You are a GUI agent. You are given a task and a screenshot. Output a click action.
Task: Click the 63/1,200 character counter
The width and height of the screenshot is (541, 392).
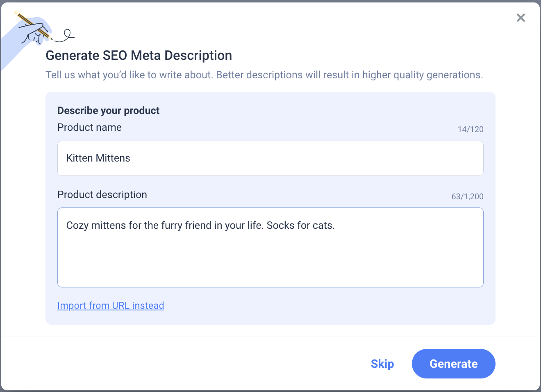click(467, 196)
